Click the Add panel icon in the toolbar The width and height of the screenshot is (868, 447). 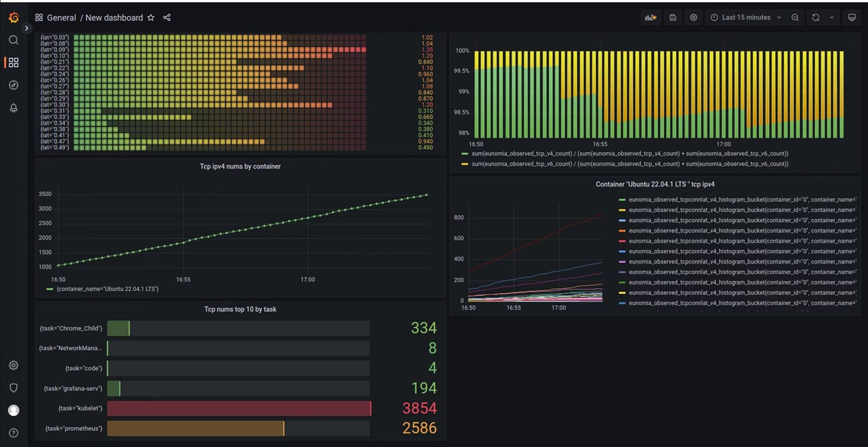[x=650, y=17]
